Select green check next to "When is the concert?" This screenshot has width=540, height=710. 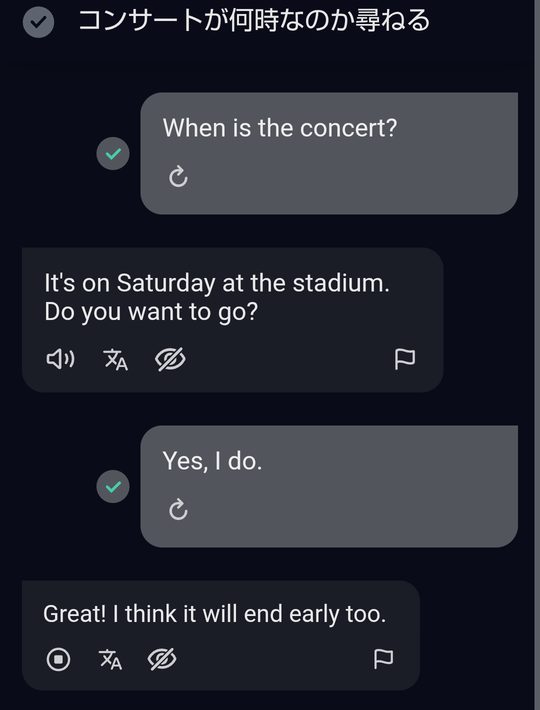[113, 154]
